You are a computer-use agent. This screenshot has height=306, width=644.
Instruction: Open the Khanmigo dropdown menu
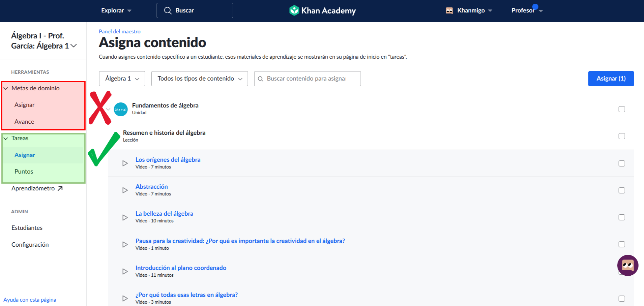coord(469,10)
